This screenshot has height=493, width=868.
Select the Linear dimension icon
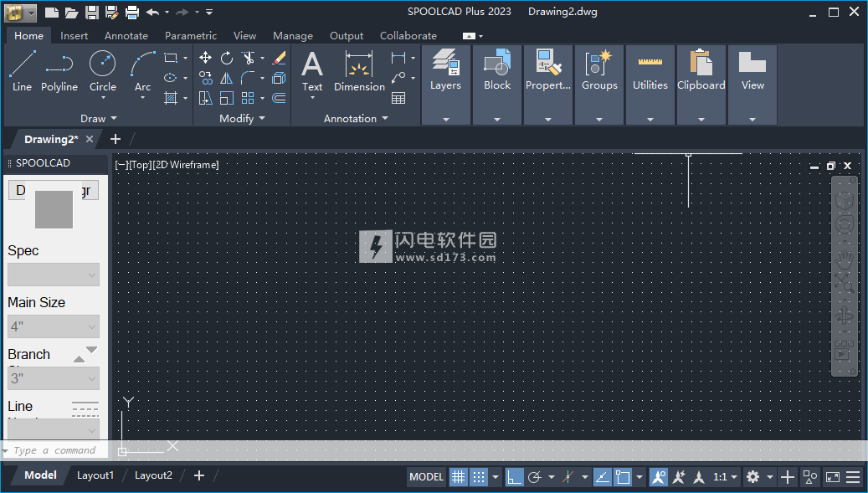(398, 58)
